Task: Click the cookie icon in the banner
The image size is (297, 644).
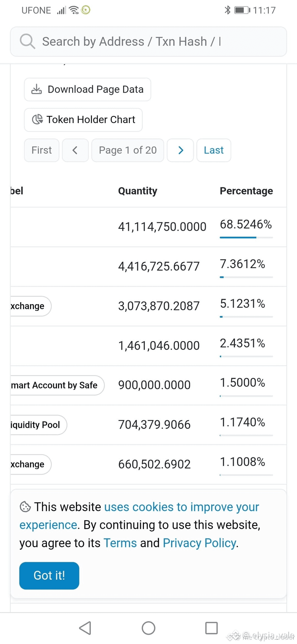Action: point(25,507)
